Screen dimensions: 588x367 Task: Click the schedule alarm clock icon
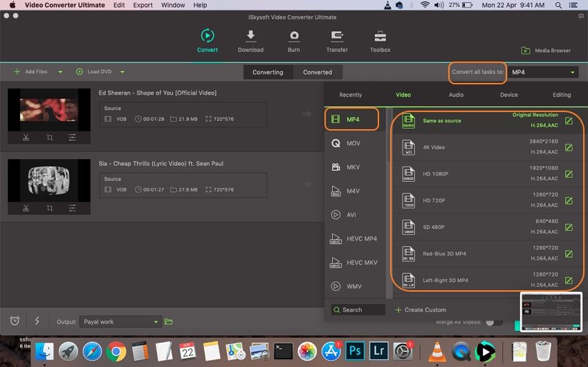pyautogui.click(x=15, y=321)
